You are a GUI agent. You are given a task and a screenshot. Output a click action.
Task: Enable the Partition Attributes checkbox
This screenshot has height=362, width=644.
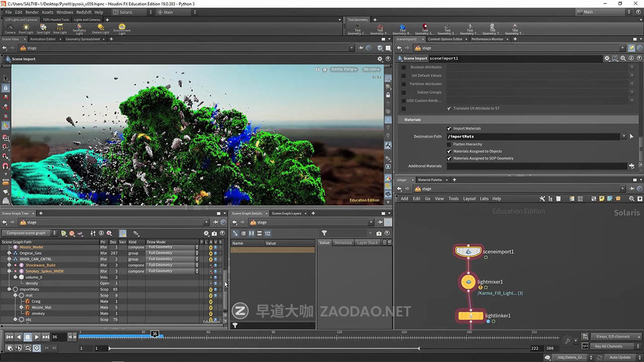click(x=404, y=84)
